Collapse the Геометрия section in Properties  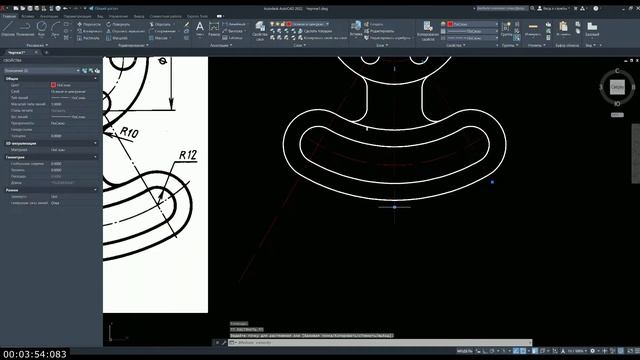tap(96, 157)
